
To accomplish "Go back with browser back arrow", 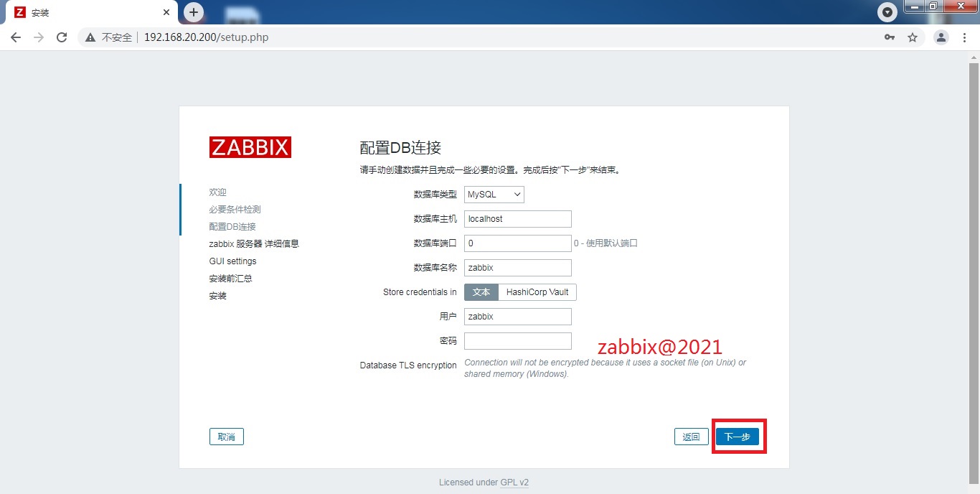I will pos(16,37).
